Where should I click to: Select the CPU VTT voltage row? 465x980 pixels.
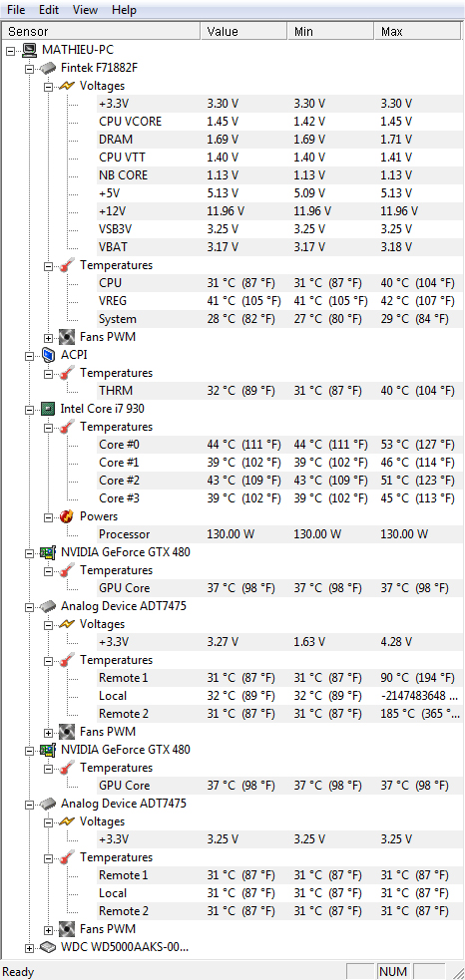(x=279, y=158)
